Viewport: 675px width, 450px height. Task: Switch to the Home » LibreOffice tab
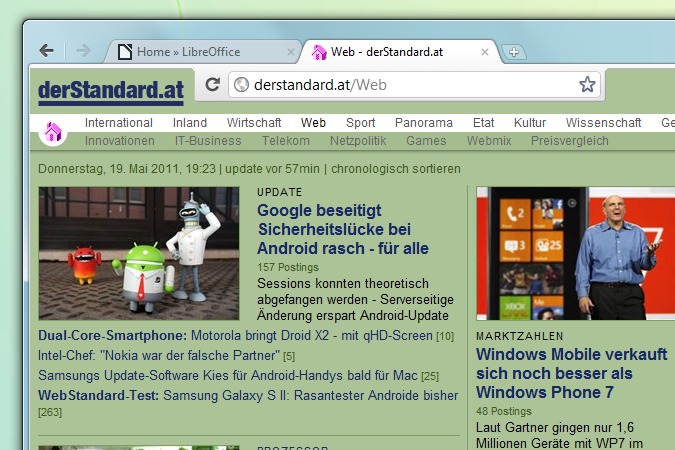(x=202, y=52)
